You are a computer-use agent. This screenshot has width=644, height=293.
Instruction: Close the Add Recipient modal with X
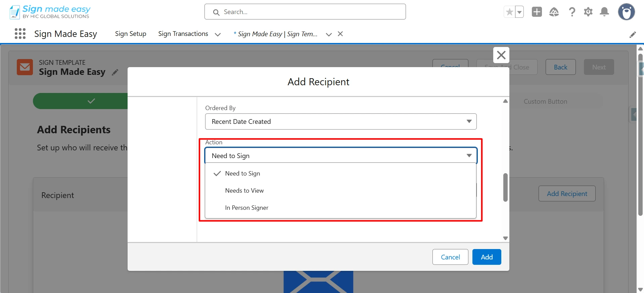pyautogui.click(x=501, y=55)
